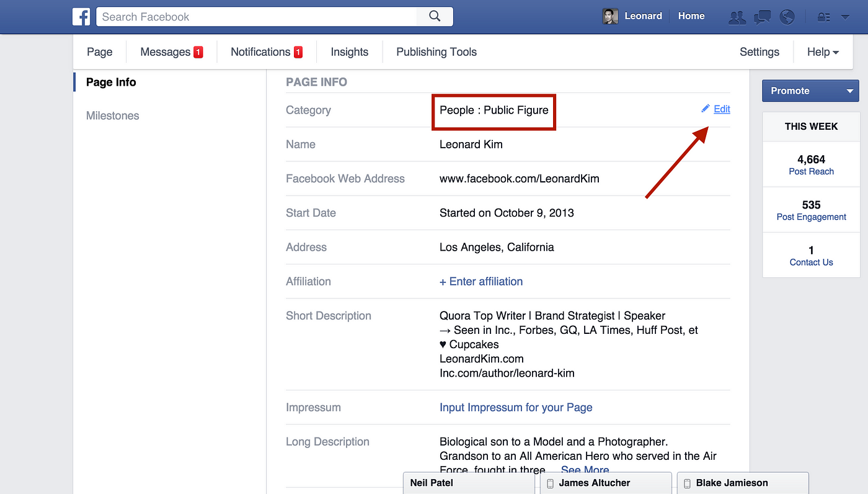Open the Publishing Tools tab
Viewport: 868px width, 494px height.
pyautogui.click(x=436, y=52)
